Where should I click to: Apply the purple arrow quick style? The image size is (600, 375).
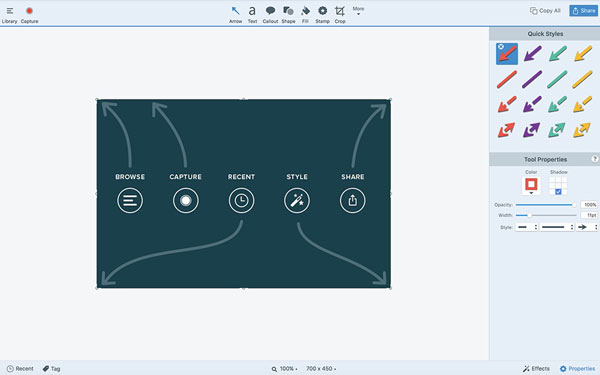(532, 54)
